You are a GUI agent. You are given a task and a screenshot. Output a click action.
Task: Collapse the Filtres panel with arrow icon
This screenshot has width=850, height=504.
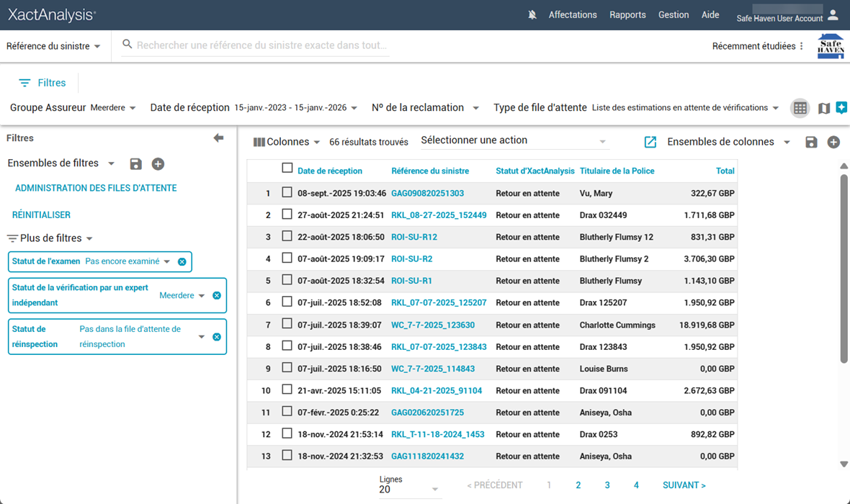click(x=218, y=138)
